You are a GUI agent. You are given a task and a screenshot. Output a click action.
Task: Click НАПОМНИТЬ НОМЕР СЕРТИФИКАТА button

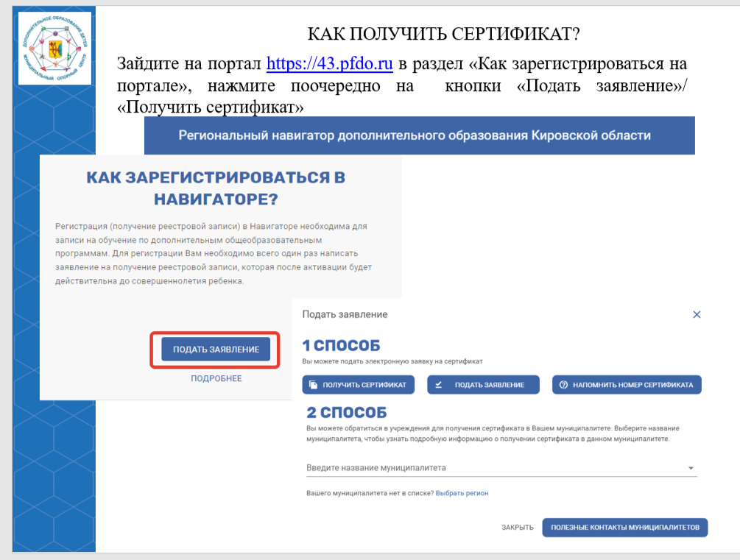pos(627,385)
